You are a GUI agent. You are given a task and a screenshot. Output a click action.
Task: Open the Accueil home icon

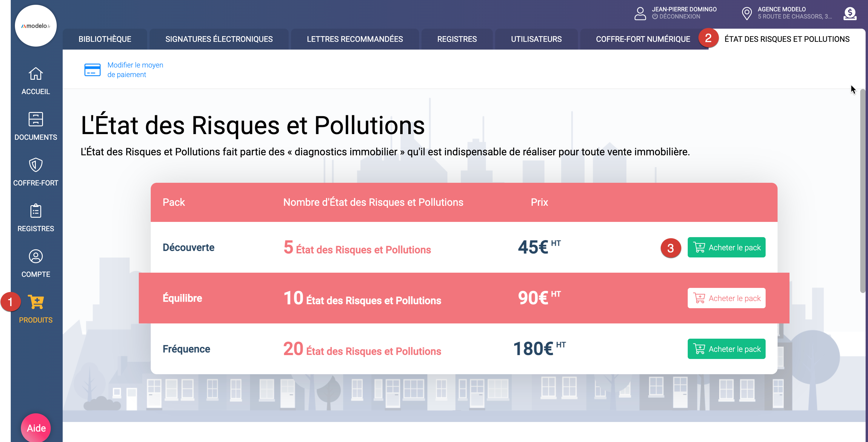36,73
